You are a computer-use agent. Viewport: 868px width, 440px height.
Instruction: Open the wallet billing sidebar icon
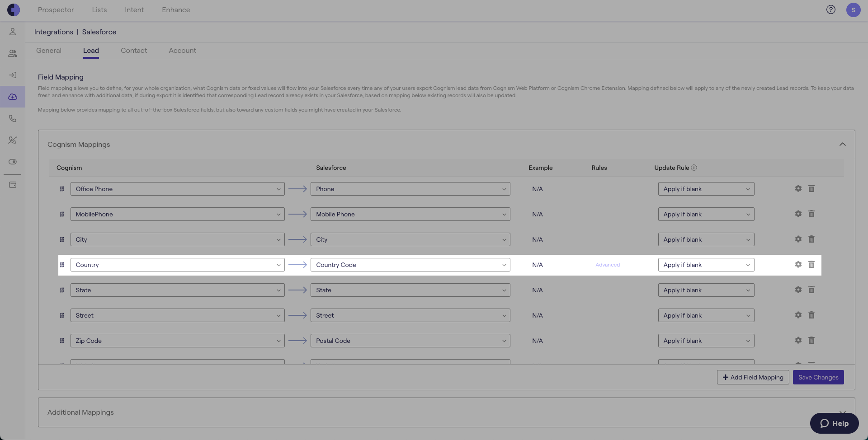pos(13,185)
